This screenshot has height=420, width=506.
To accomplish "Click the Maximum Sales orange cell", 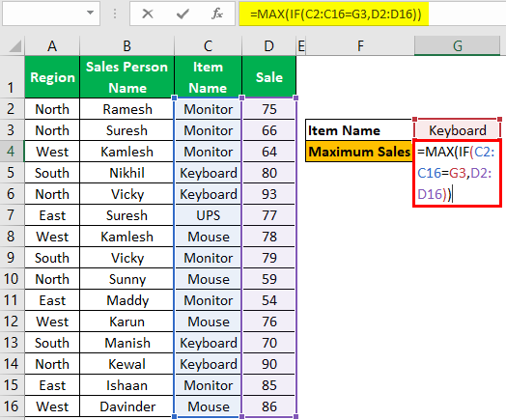I will [359, 152].
